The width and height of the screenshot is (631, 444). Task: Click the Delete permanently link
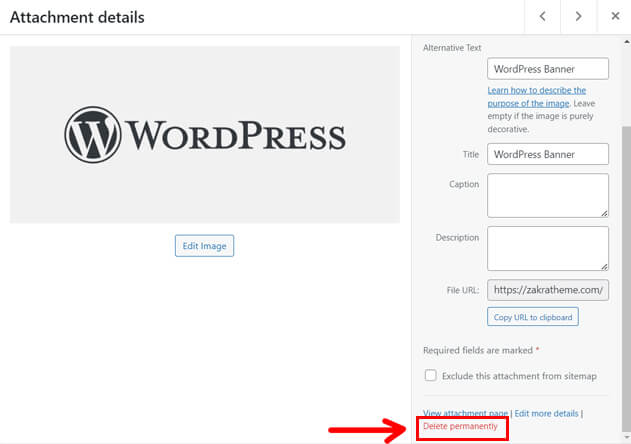pos(460,426)
